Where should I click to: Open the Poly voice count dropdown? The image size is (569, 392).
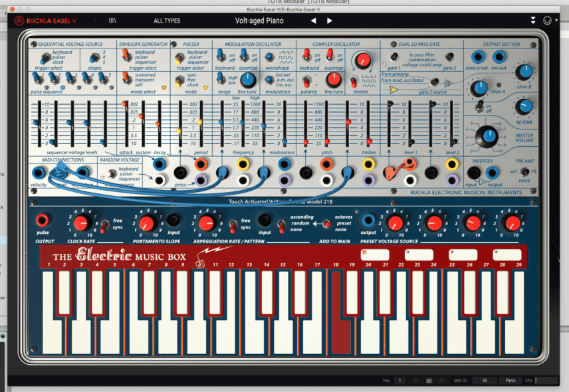(400, 381)
